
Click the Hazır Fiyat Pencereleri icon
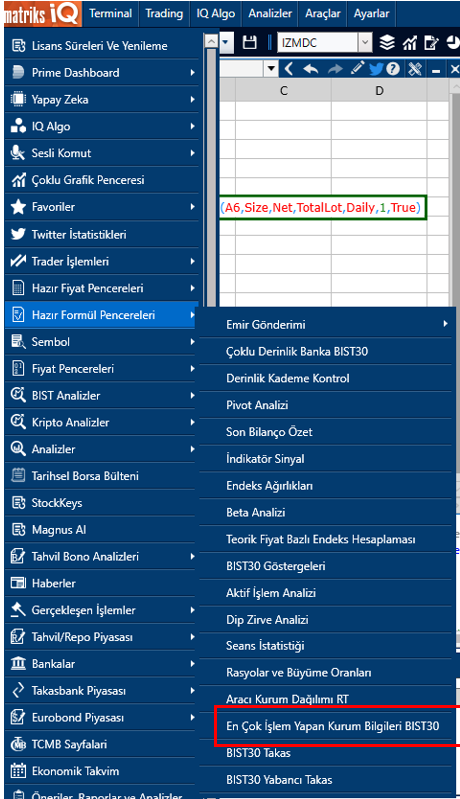point(18,288)
